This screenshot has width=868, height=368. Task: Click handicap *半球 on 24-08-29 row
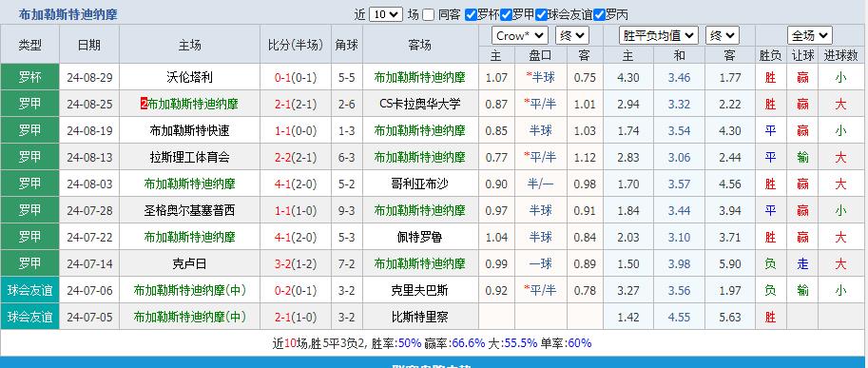[540, 77]
